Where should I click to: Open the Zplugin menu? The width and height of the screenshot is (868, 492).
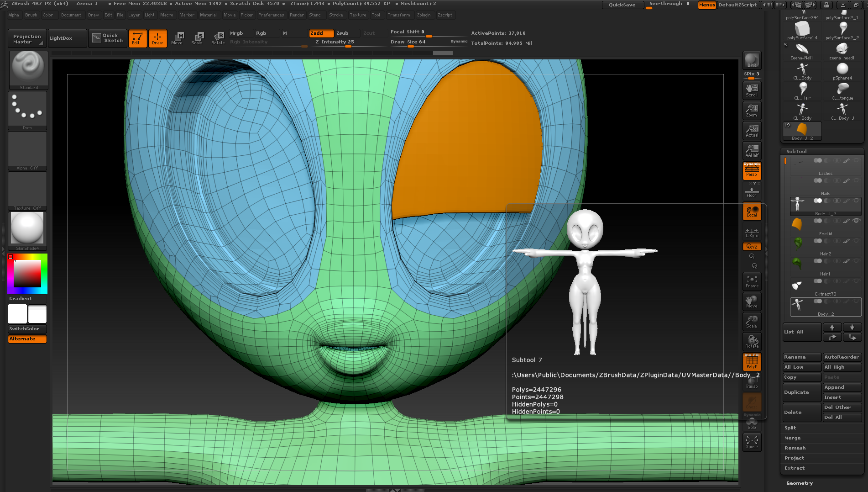click(x=424, y=15)
